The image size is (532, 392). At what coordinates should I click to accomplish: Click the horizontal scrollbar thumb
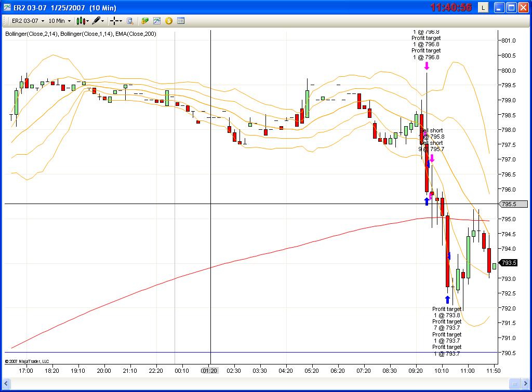(515, 384)
